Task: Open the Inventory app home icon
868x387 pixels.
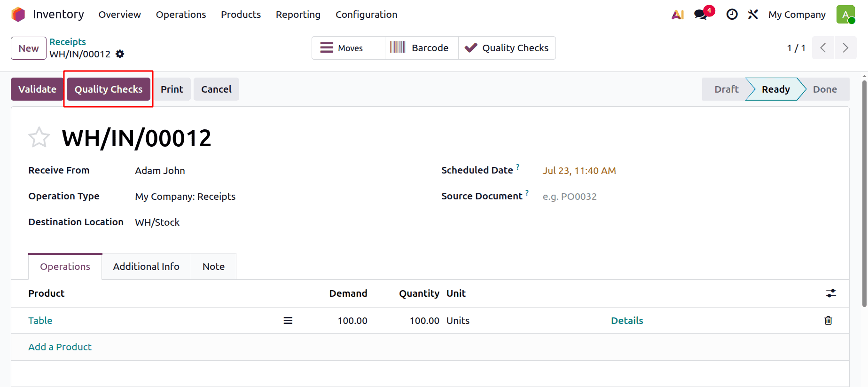Action: 18,15
